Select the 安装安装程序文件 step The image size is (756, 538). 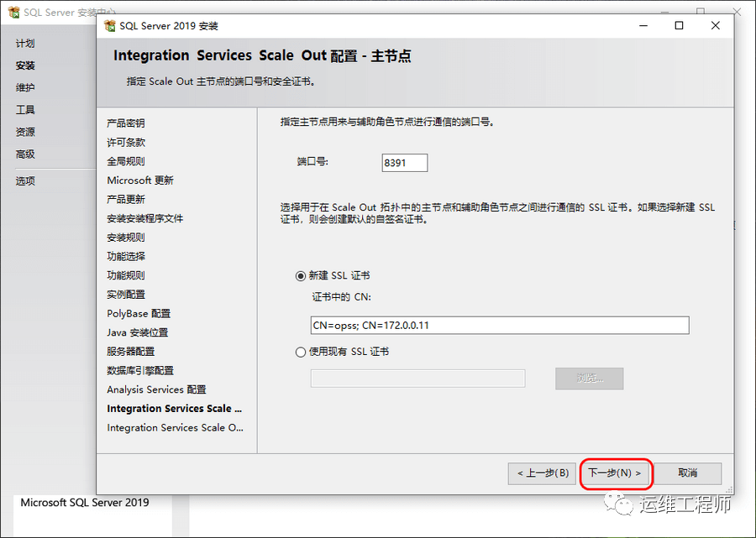click(145, 219)
